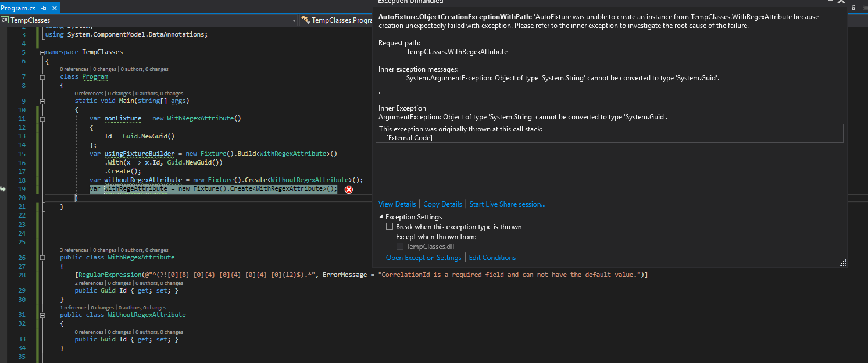Click the yellow execution arrow in the editor margin
The width and height of the screenshot is (868, 363).
[4, 188]
